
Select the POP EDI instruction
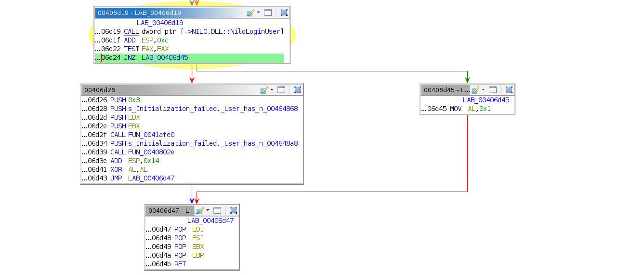(192, 230)
